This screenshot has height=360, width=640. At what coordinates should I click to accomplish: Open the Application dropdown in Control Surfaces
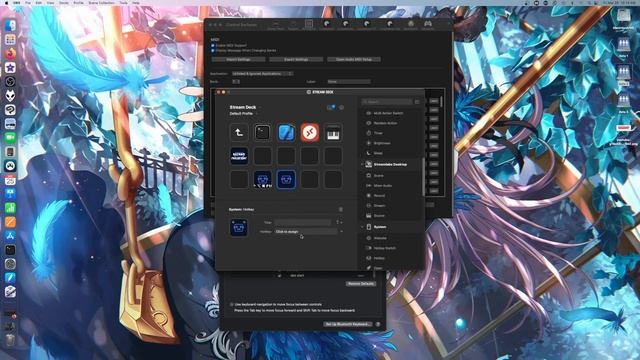click(x=262, y=74)
